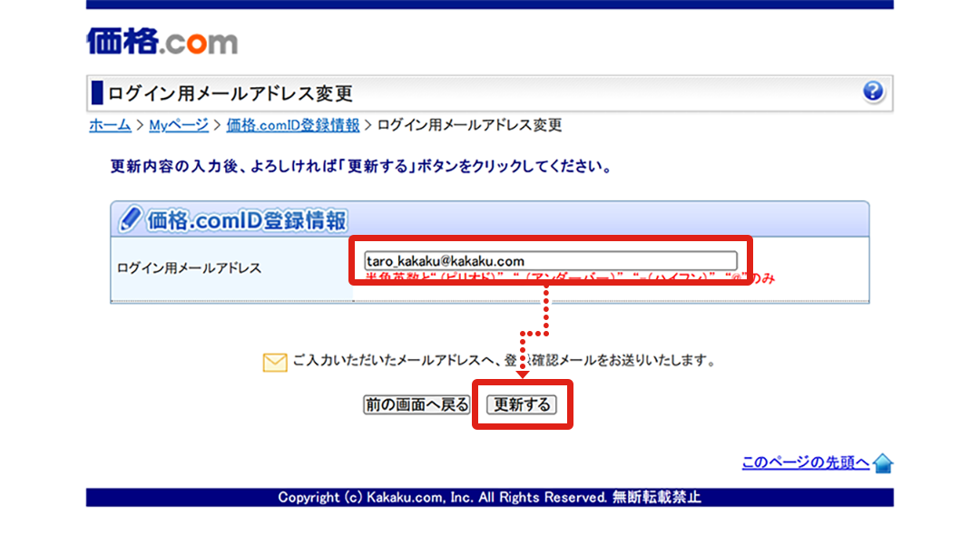Open the Myページ breadcrumb link
Image resolution: width=980 pixels, height=544 pixels.
[x=179, y=125]
